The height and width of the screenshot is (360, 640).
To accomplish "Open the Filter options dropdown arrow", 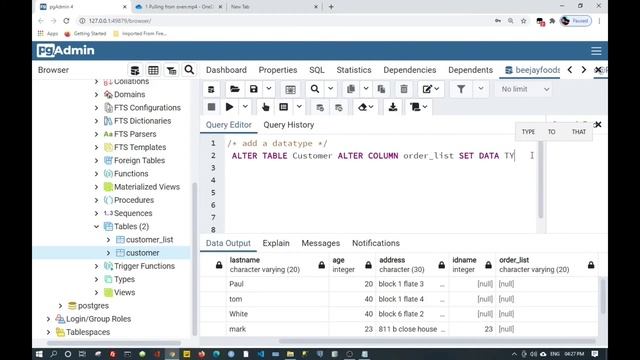I will point(481,89).
